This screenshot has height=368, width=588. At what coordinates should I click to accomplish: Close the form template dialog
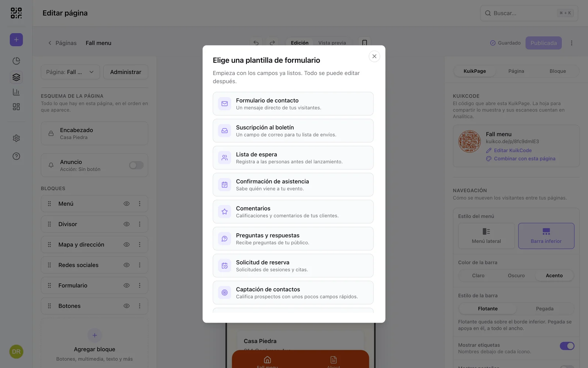point(374,56)
